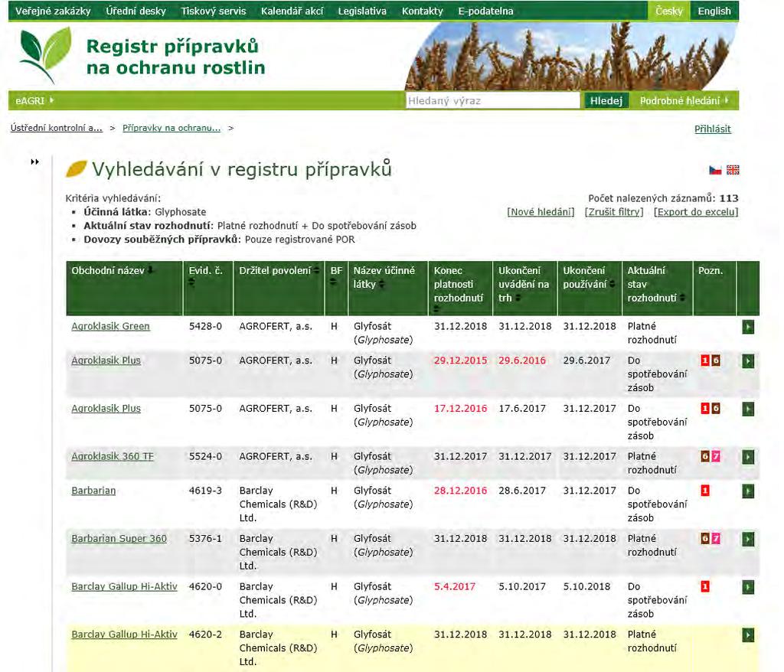Screen dimensions: 784x672
Task: Open Barclay Gallup Hi-Aktiv link in 4620-2 row
Action: coord(124,634)
